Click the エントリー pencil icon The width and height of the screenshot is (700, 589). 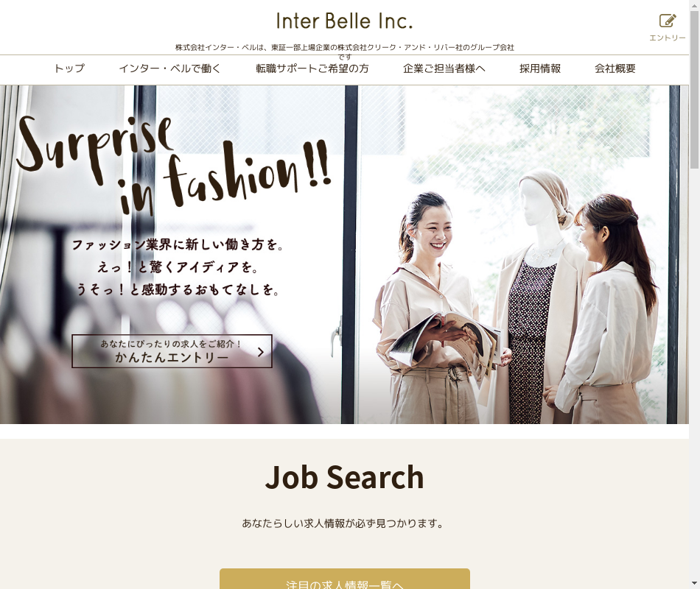pos(668,21)
